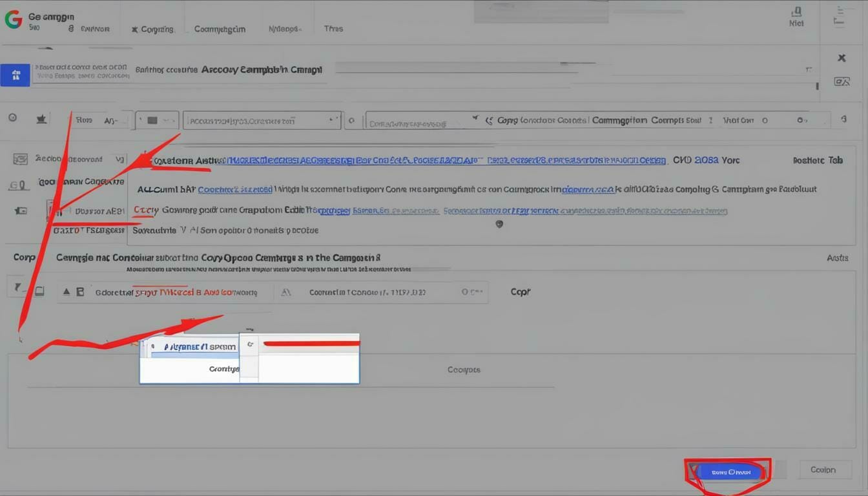Click the 'Copr' button beside the lower fields

click(521, 292)
